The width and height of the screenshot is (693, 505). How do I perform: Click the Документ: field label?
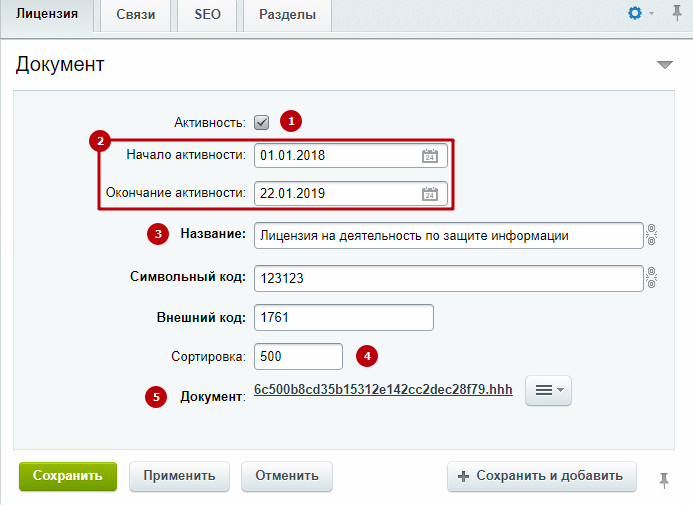click(213, 397)
